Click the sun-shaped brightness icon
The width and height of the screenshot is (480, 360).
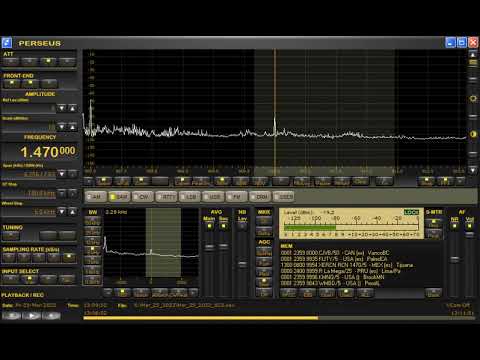click(x=473, y=99)
